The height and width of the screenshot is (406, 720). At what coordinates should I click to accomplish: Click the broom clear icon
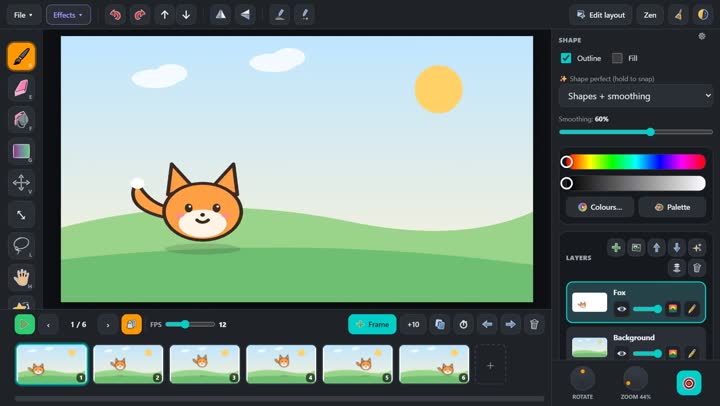(x=679, y=15)
